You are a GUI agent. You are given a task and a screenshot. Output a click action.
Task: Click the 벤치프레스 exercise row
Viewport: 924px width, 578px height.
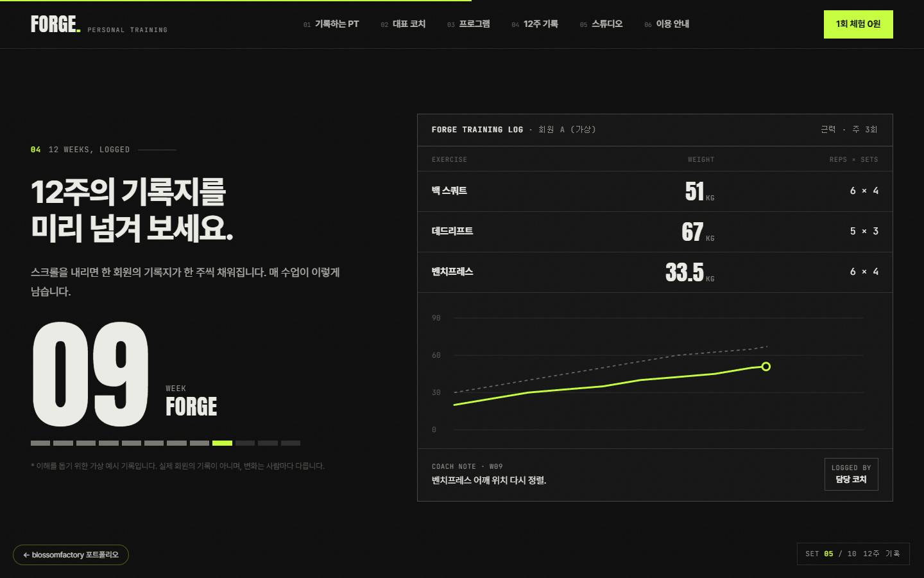(x=654, y=272)
